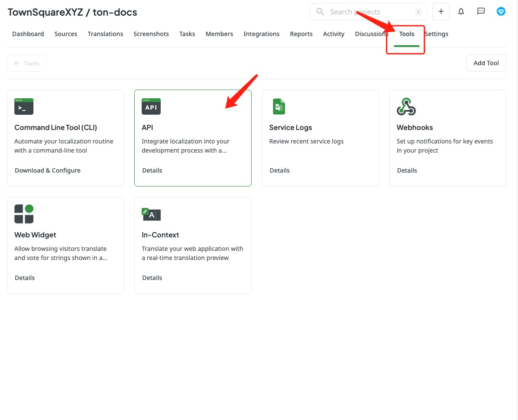Open the Settings tab
Viewport: 518px width, 420px height.
pos(436,34)
